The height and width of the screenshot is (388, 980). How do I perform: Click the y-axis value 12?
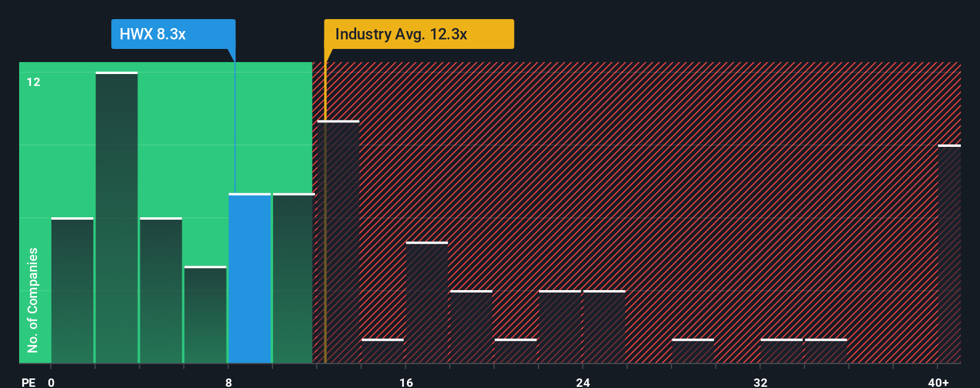pos(33,82)
